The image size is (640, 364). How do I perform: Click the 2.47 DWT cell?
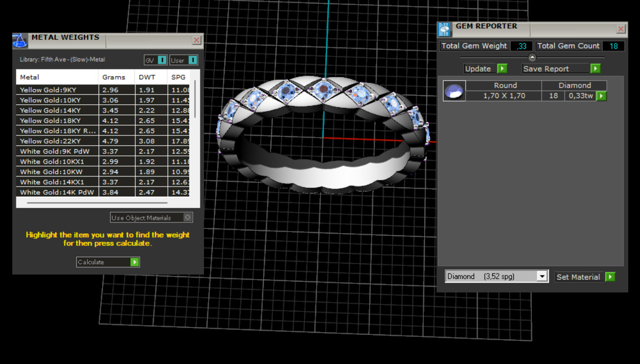[151, 192]
